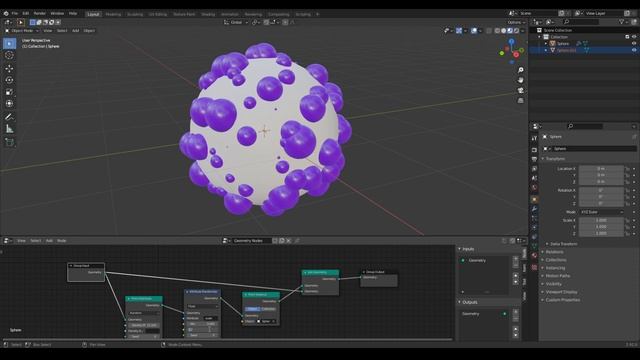Add a new group input with plus
This screenshot has width=640, height=360.
coord(516,259)
